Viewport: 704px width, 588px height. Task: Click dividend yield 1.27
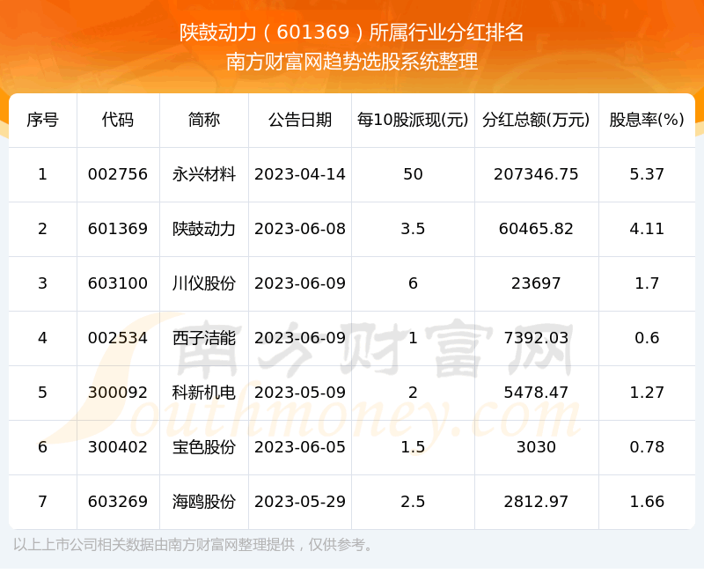[647, 393]
